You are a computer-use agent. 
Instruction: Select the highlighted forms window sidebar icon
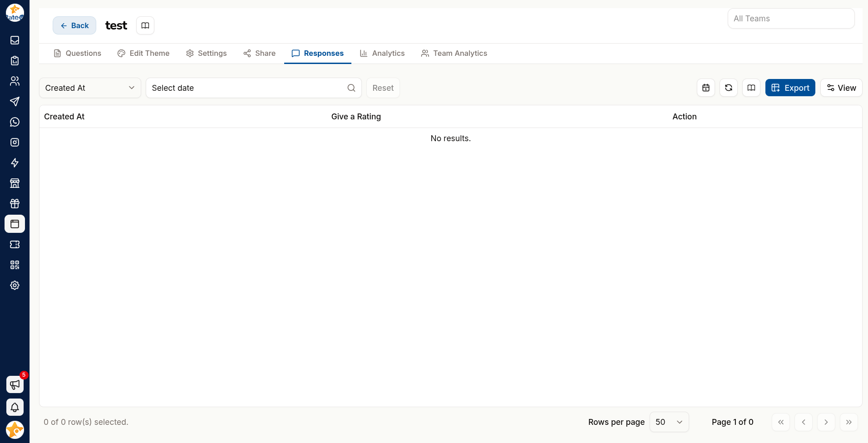(x=15, y=224)
